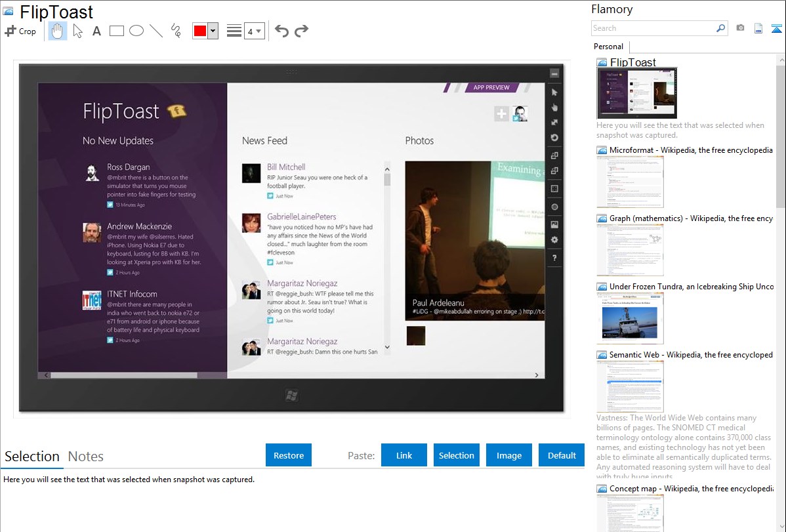
Task: Select simulator pinch/zoom touch icon
Action: pos(554,123)
